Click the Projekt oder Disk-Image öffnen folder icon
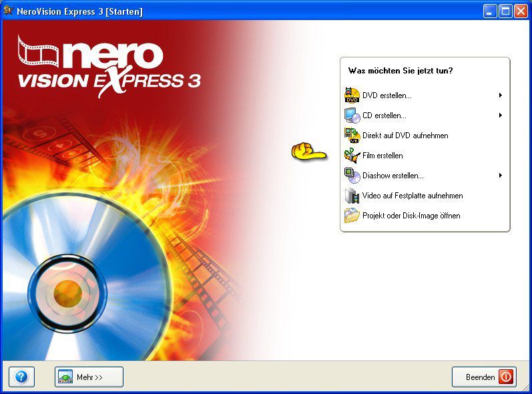This screenshot has height=394, width=532. 352,216
